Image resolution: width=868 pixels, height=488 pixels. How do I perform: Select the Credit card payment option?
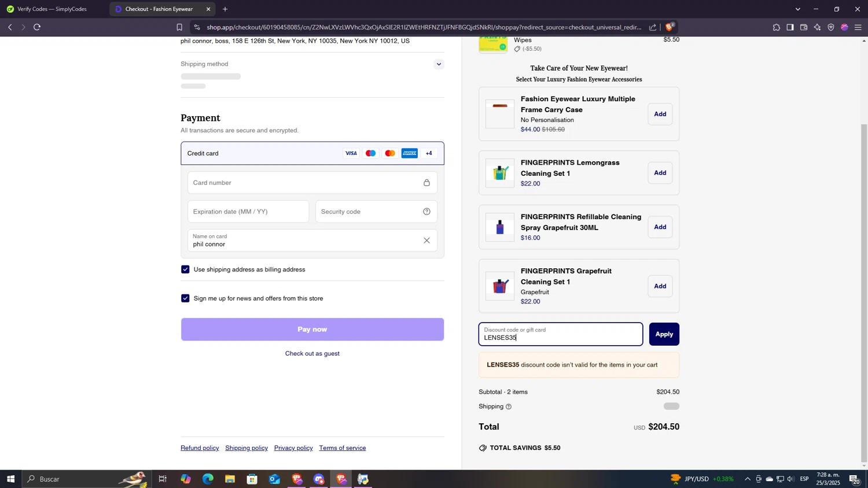312,153
